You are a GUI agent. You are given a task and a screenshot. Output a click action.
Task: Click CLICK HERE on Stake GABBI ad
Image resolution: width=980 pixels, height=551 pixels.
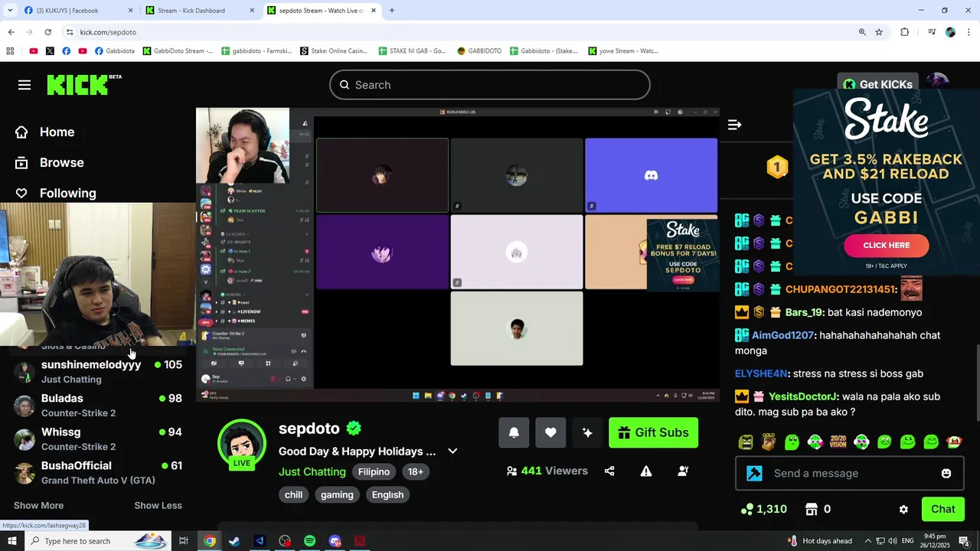click(887, 245)
